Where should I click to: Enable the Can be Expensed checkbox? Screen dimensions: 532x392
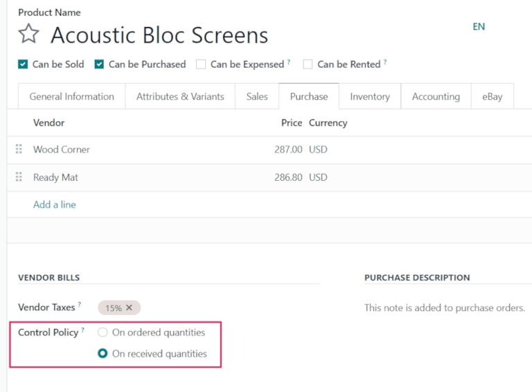[x=201, y=64]
